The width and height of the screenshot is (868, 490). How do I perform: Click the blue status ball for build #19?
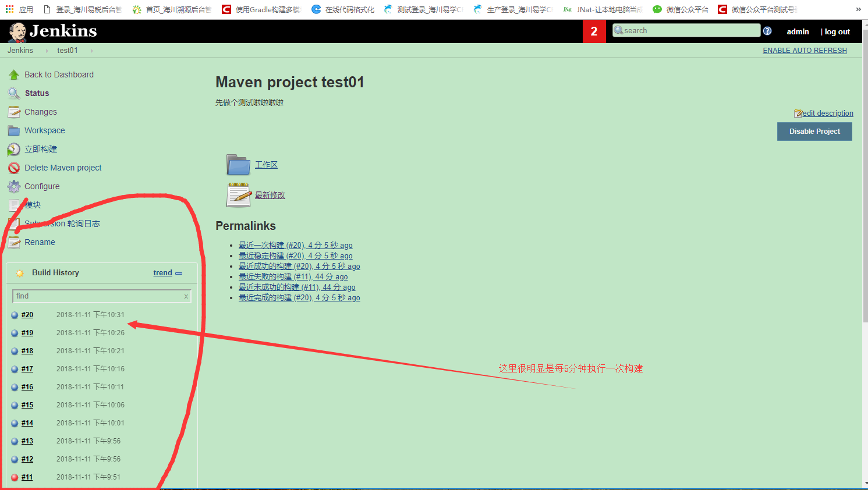(x=15, y=333)
